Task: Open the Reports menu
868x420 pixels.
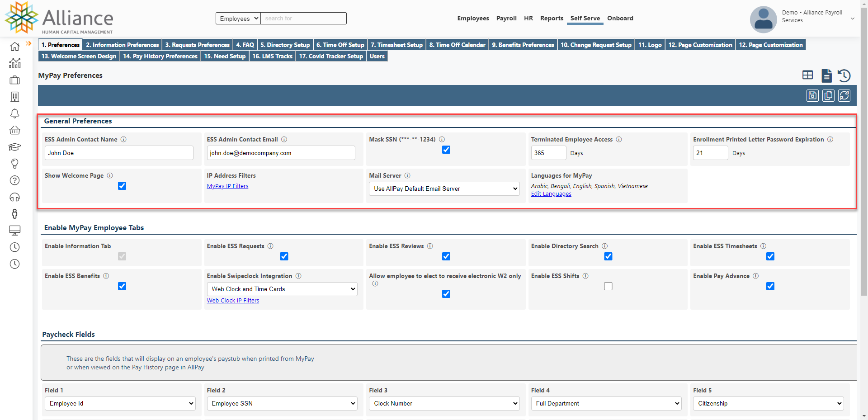Action: [552, 18]
